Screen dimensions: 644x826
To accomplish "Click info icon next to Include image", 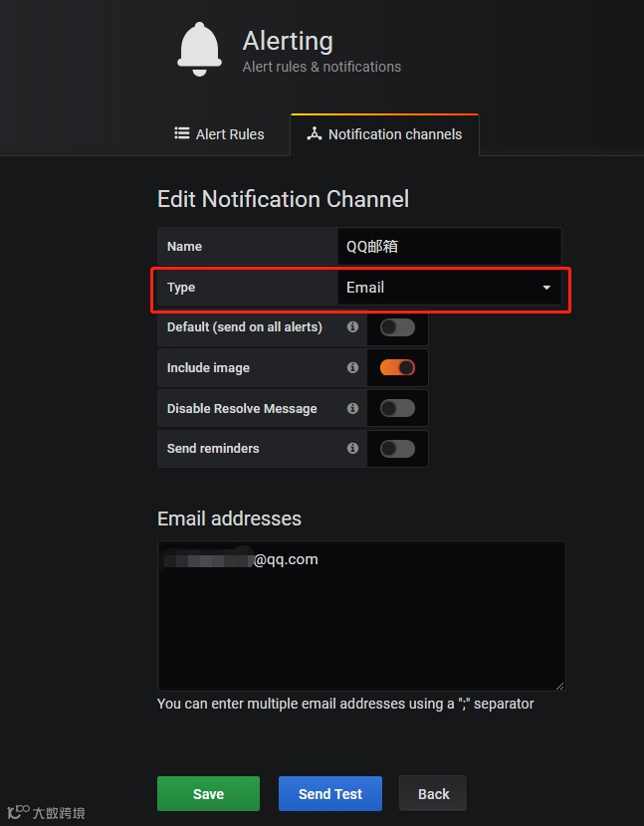I will click(352, 367).
